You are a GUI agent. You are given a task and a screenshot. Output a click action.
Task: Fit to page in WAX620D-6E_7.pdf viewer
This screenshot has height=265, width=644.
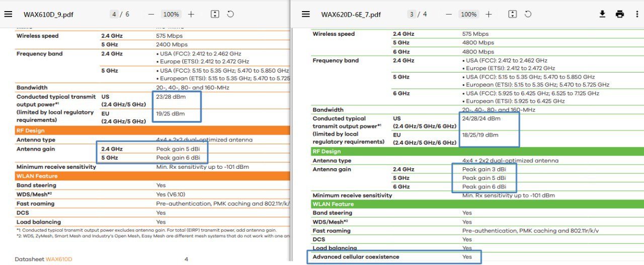point(512,14)
